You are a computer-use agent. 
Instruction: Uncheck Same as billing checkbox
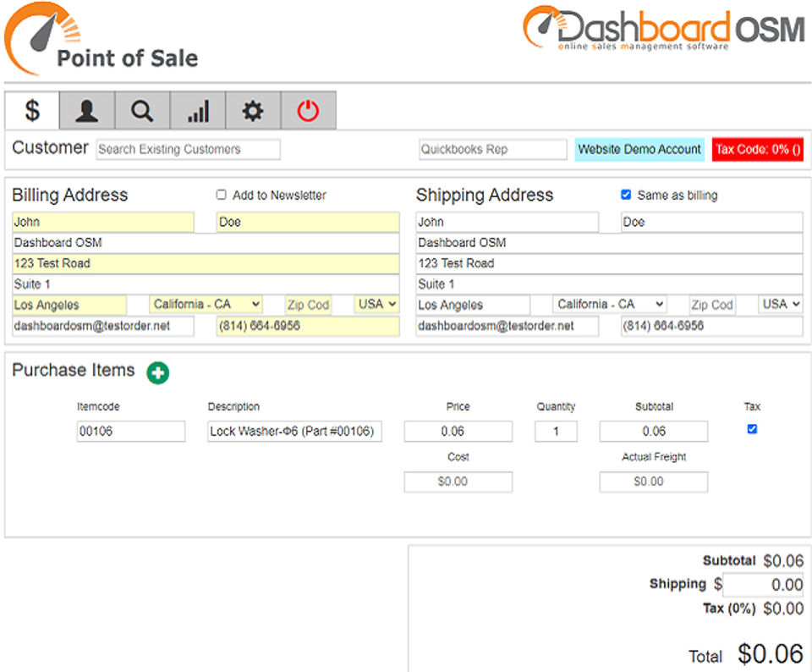[626, 195]
